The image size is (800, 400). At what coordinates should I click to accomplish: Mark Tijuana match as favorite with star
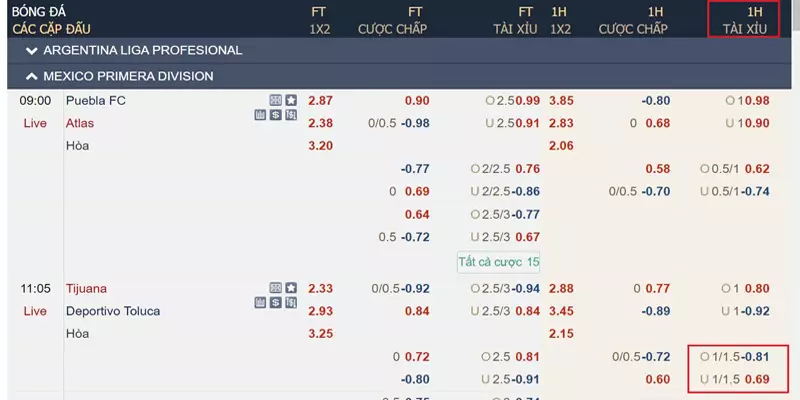pos(291,288)
